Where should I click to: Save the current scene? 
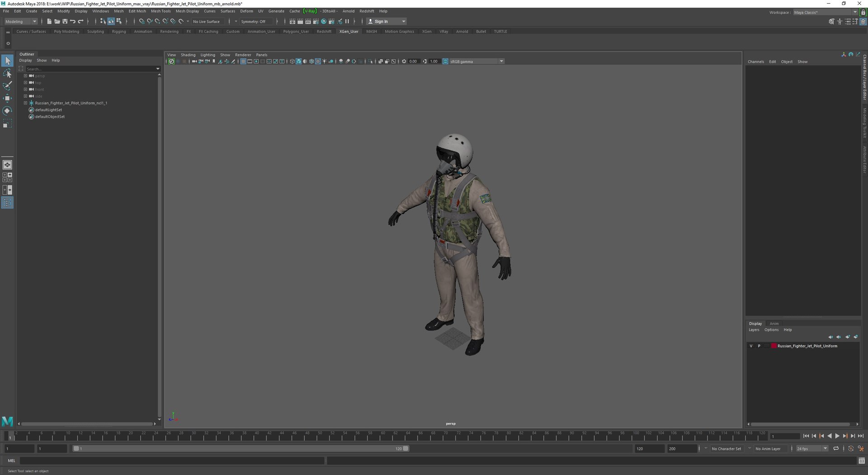pos(65,21)
